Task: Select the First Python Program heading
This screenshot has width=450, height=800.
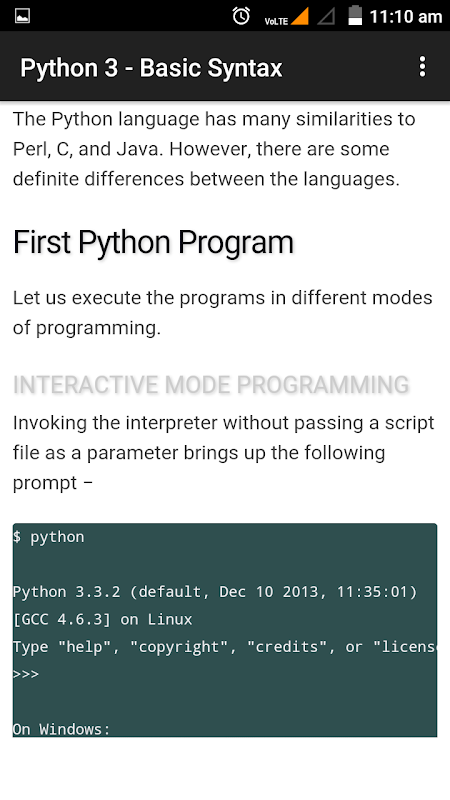Action: (x=153, y=243)
